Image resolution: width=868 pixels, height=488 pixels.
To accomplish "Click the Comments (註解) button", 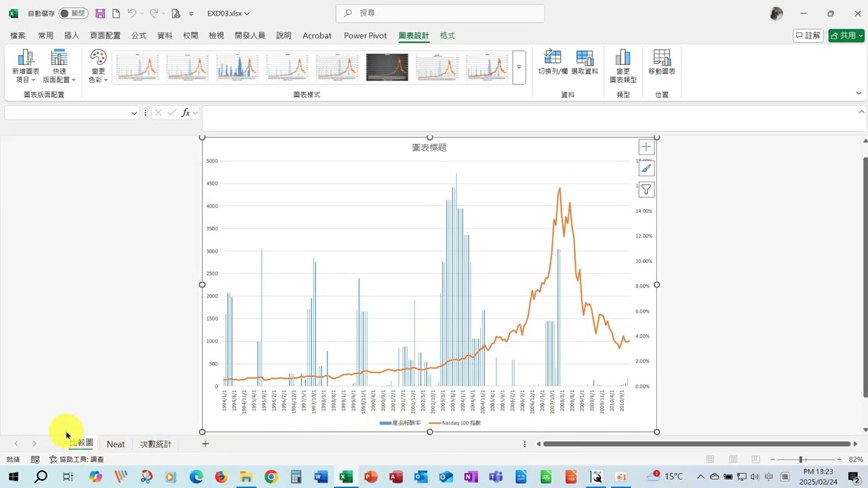I will tap(808, 35).
